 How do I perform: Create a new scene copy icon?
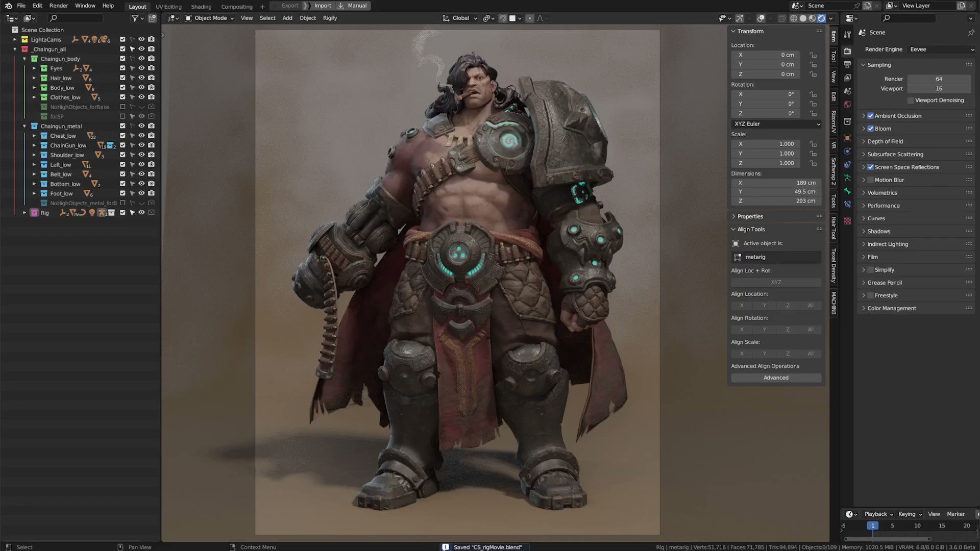click(x=867, y=6)
